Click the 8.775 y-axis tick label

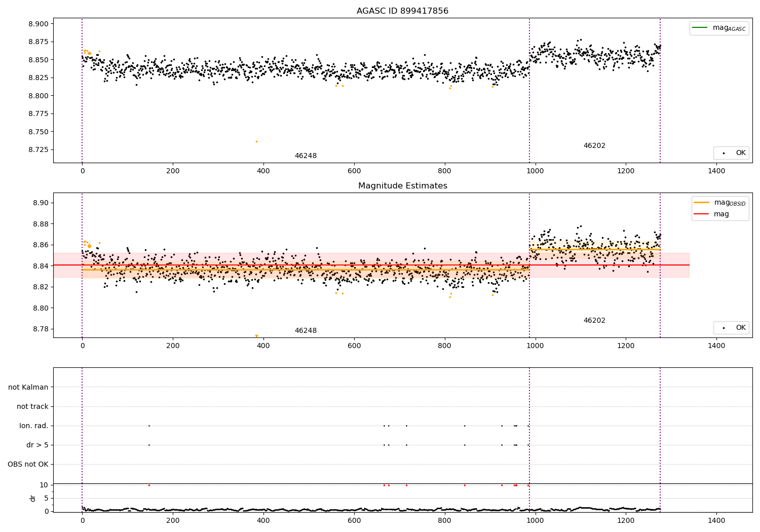(38, 114)
